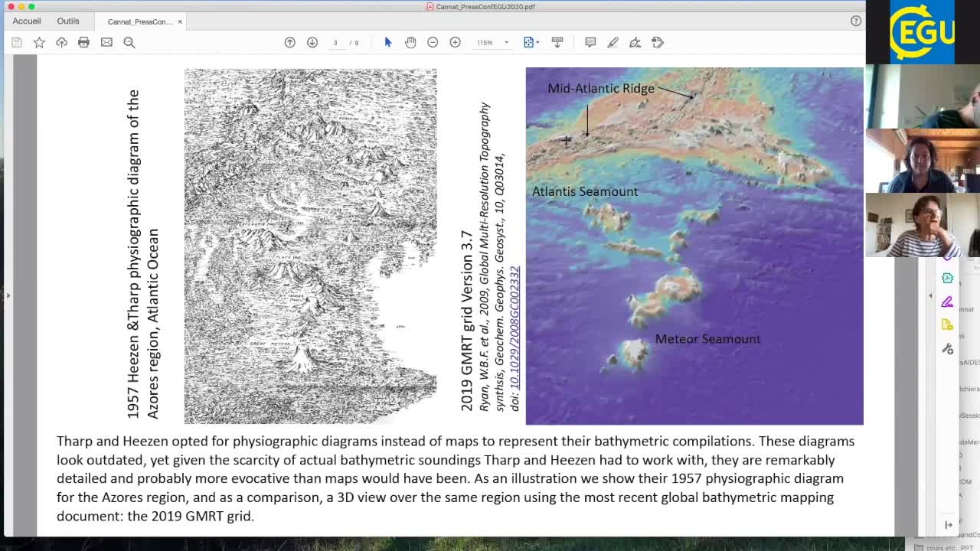
Task: Zoom out with minus button
Action: tap(433, 42)
